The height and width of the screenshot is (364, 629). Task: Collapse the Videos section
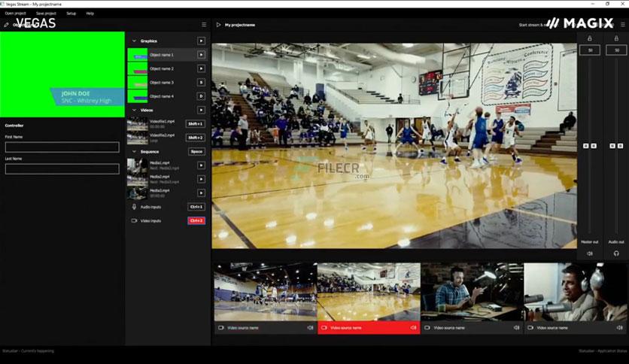[134, 110]
